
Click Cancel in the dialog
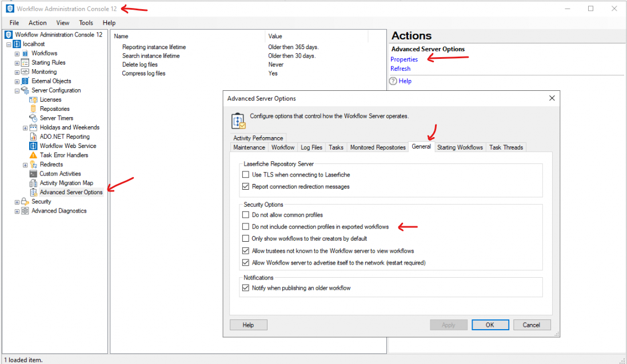532,325
